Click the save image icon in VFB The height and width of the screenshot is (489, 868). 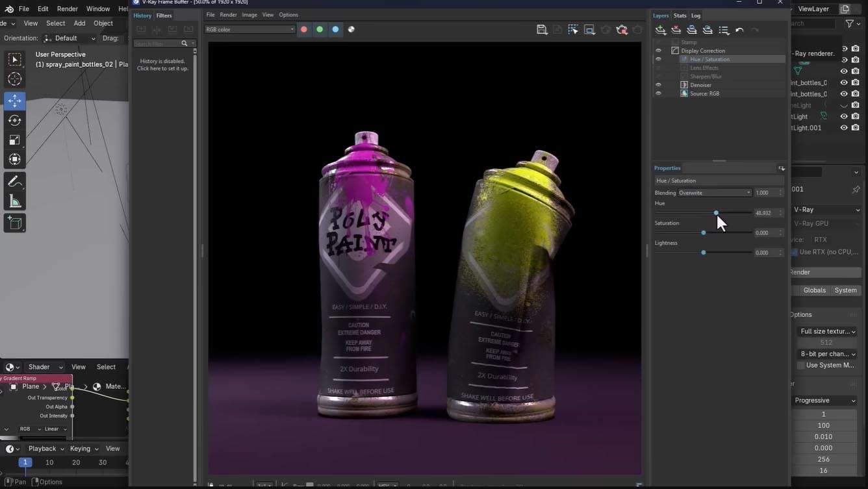click(542, 29)
